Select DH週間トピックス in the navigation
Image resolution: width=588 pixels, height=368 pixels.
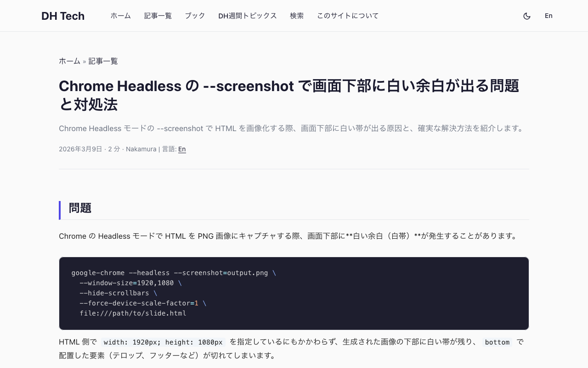click(x=248, y=16)
